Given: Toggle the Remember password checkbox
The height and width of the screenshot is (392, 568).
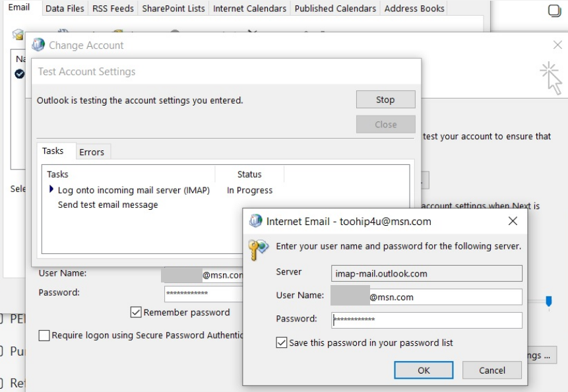Looking at the screenshot, I should click(x=136, y=312).
